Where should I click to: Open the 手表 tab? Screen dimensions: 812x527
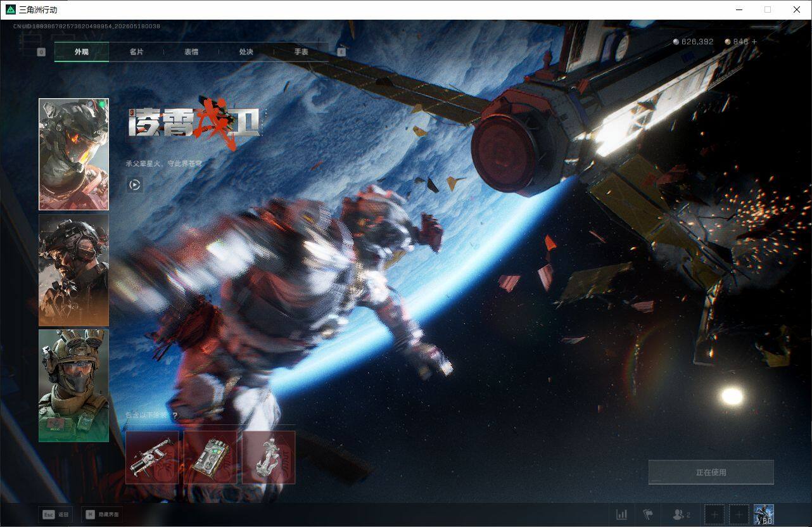click(x=301, y=52)
